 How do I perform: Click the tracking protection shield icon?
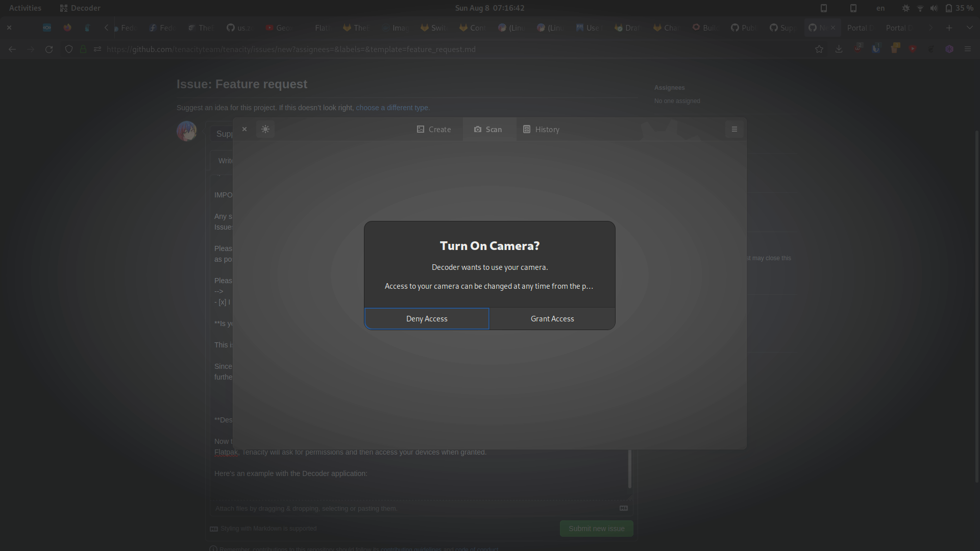[x=69, y=49]
